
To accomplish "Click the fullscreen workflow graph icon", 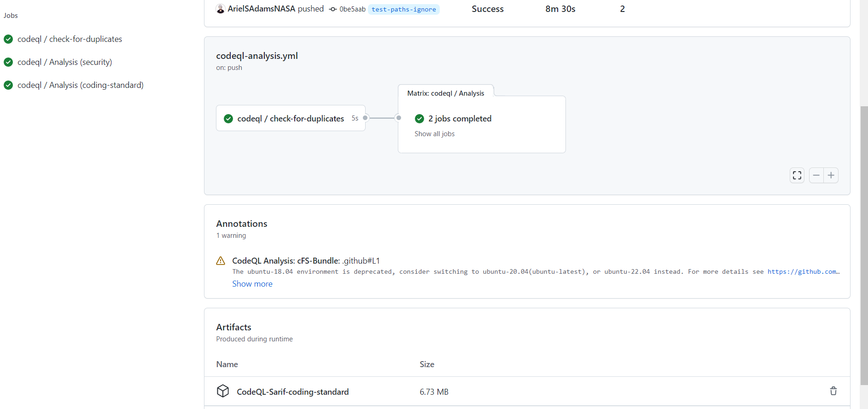I will (797, 175).
